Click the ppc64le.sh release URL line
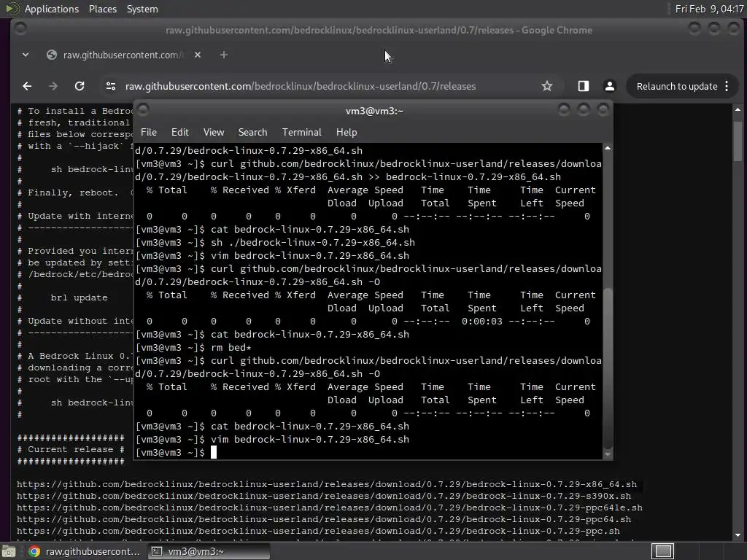The width and height of the screenshot is (747, 560). pyautogui.click(x=330, y=507)
